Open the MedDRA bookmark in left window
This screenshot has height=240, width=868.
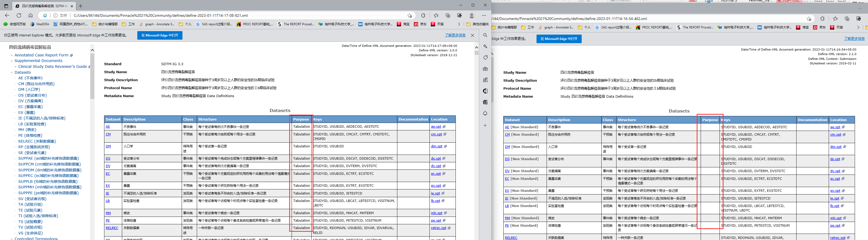tap(39, 24)
